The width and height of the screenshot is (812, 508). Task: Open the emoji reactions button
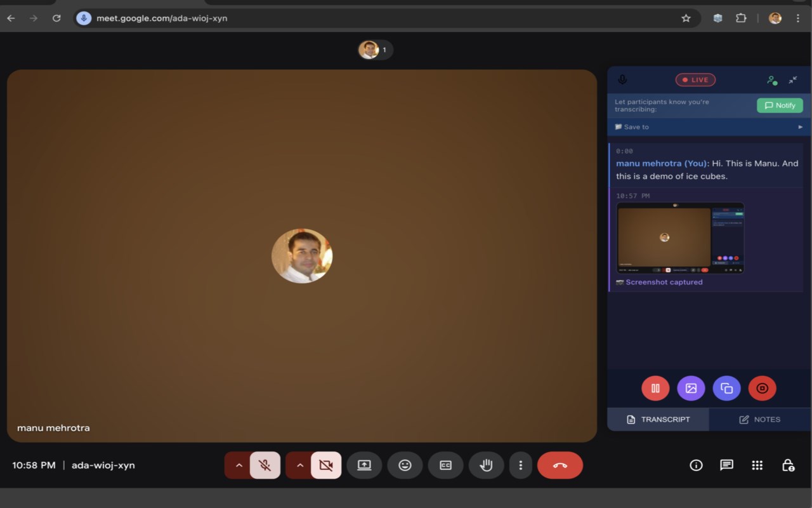(x=405, y=465)
